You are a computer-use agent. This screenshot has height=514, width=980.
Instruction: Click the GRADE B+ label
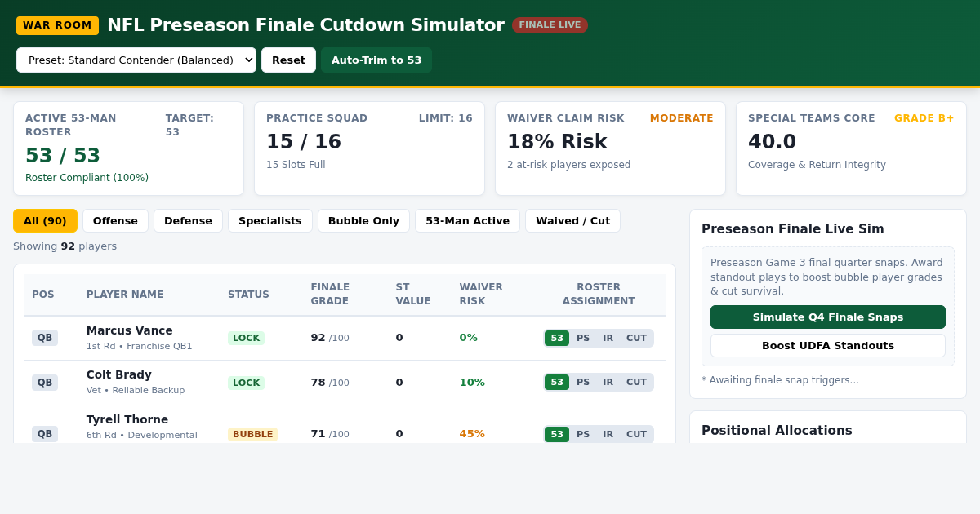(x=924, y=118)
